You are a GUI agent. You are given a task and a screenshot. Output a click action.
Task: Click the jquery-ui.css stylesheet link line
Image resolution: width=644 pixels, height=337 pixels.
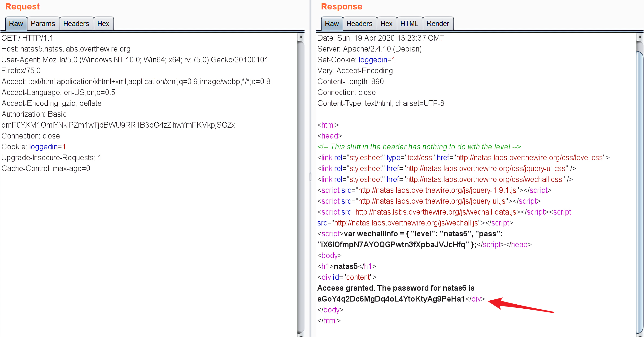(x=447, y=169)
